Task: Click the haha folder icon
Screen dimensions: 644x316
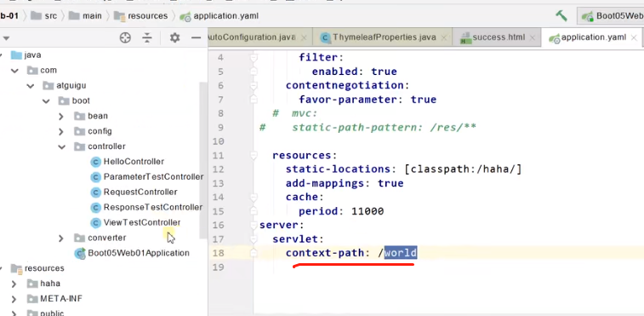Action: (x=32, y=284)
